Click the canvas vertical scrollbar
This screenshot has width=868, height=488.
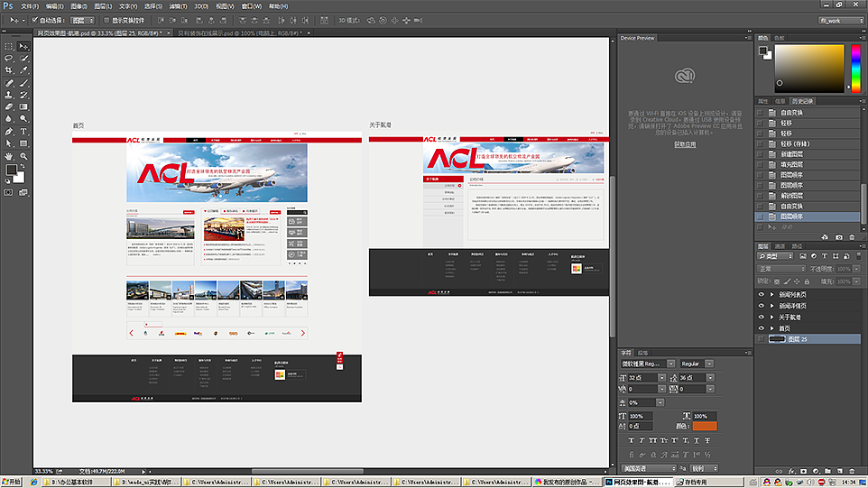613,257
